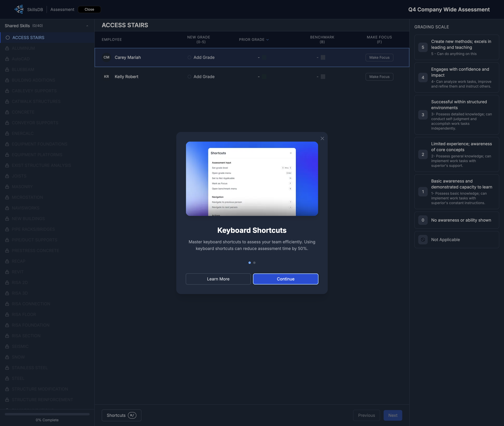The image size is (504, 426).
Task: Click the 'Benchmark (B)' column header
Action: pyautogui.click(x=322, y=40)
